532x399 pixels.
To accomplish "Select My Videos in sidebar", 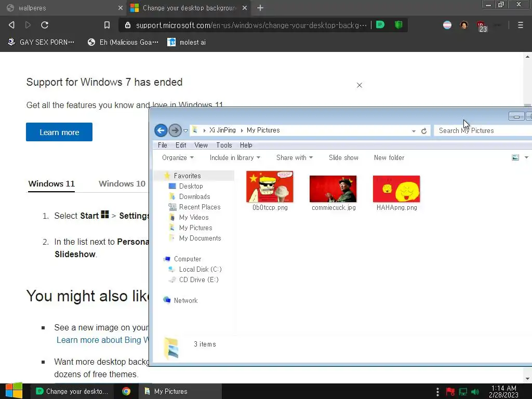I will [193, 218].
